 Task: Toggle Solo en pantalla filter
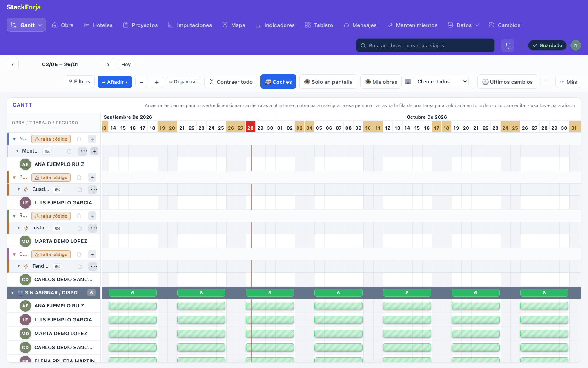tap(328, 82)
